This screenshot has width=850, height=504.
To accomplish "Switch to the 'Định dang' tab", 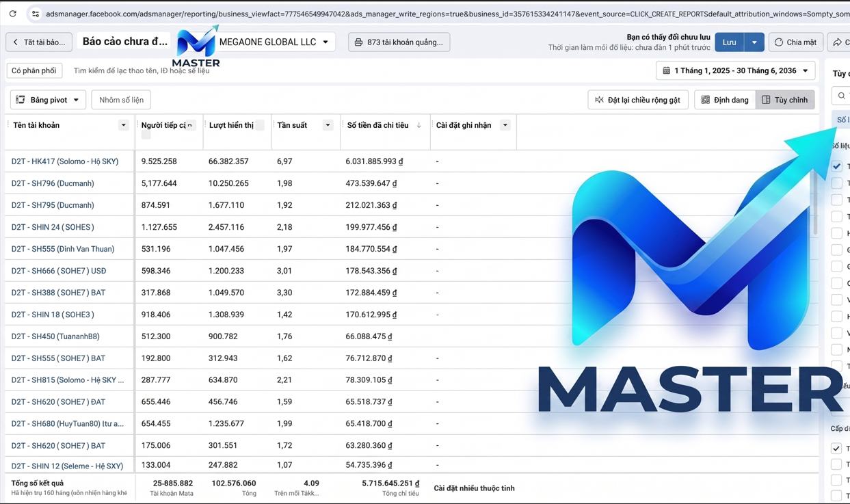I will click(x=724, y=100).
